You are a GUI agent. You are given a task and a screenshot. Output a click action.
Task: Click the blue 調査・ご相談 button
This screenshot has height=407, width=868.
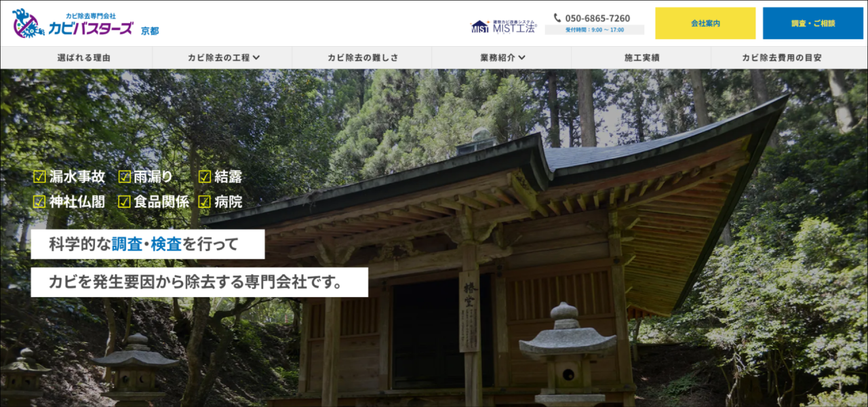(x=812, y=23)
